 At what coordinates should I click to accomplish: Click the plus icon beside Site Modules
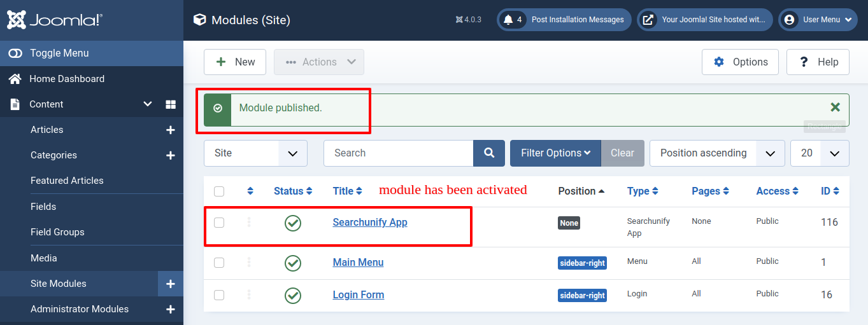click(170, 284)
